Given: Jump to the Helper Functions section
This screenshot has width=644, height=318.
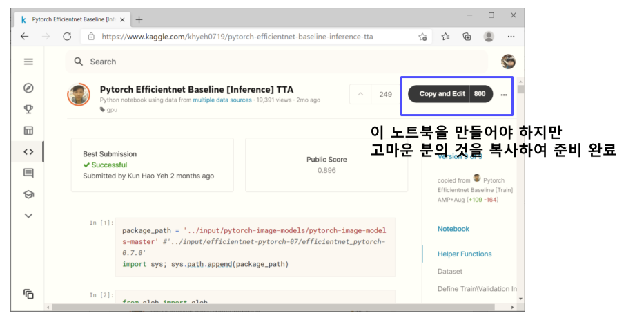Looking at the screenshot, I should pyautogui.click(x=465, y=254).
